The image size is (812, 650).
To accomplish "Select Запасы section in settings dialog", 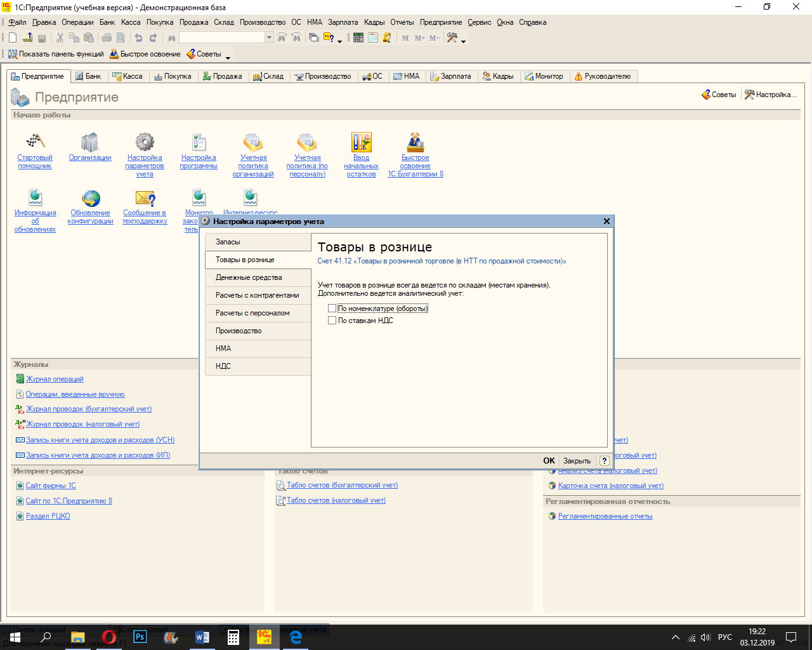I will point(258,242).
